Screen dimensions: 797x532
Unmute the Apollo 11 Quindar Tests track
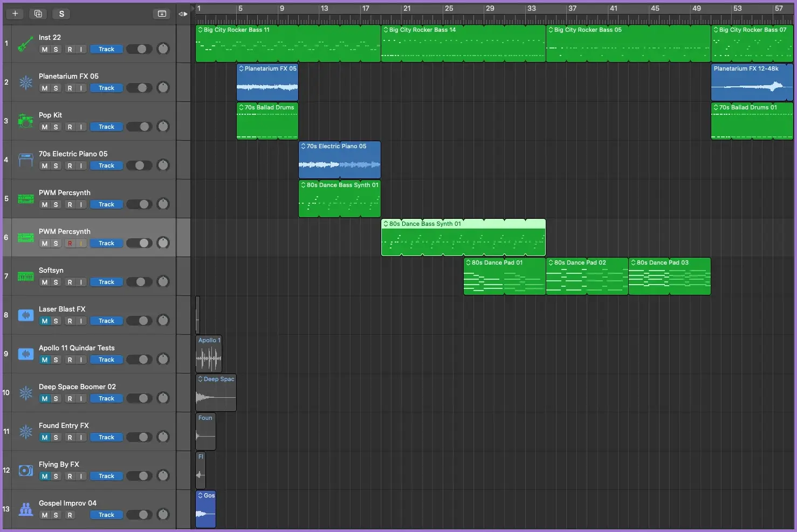[45, 360]
